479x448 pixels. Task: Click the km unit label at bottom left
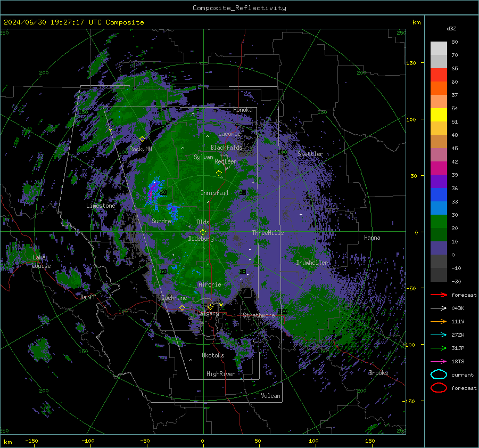click(x=7, y=442)
